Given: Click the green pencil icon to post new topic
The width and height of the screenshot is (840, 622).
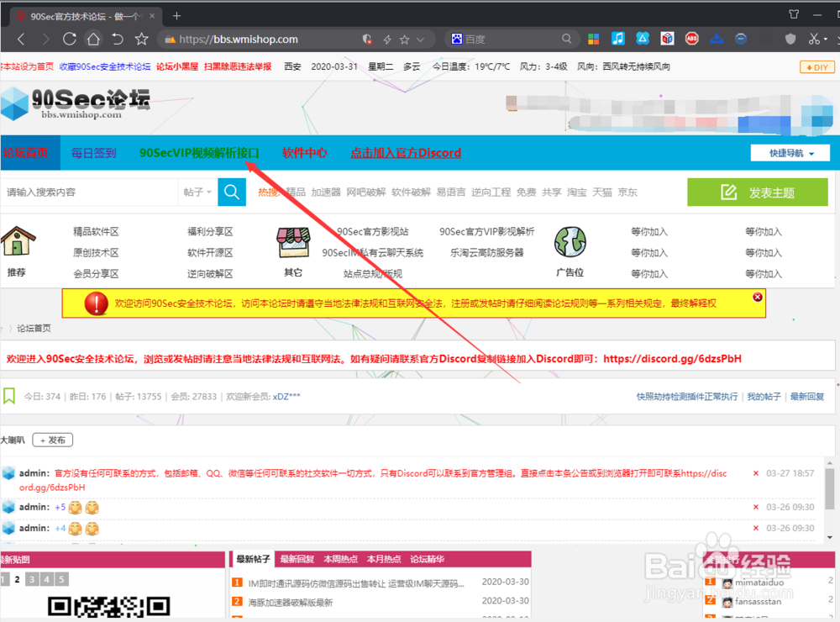Looking at the screenshot, I should (x=727, y=192).
